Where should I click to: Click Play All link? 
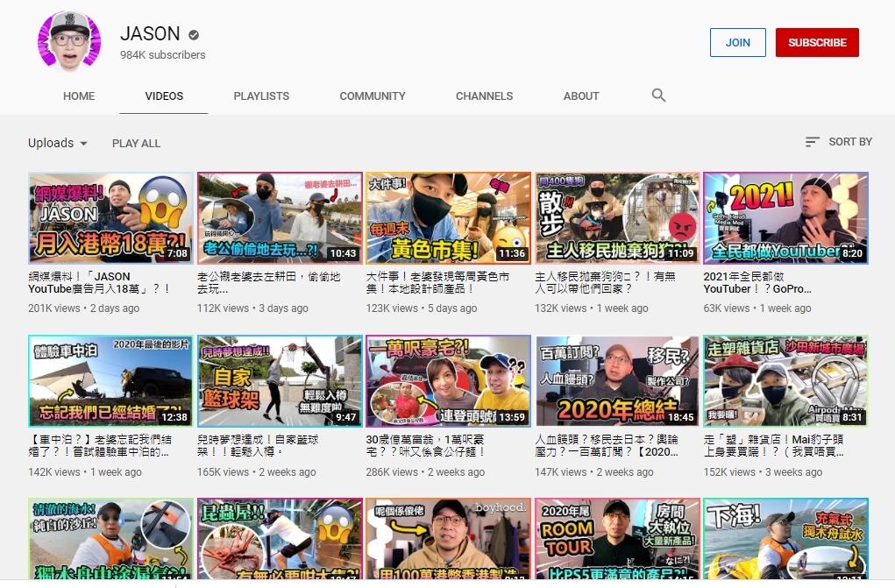(x=136, y=143)
